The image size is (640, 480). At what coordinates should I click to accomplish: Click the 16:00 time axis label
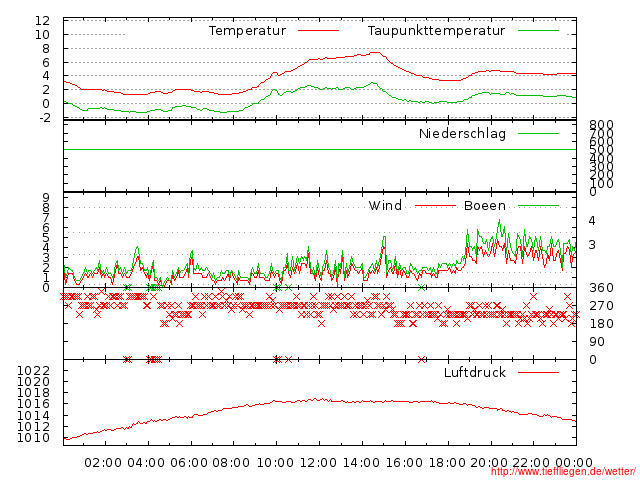[404, 463]
